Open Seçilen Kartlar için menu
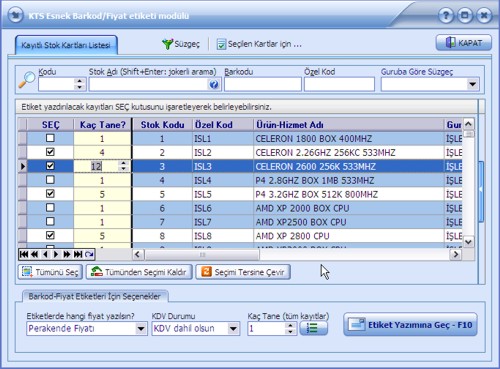500x369 pixels. pyautogui.click(x=259, y=44)
